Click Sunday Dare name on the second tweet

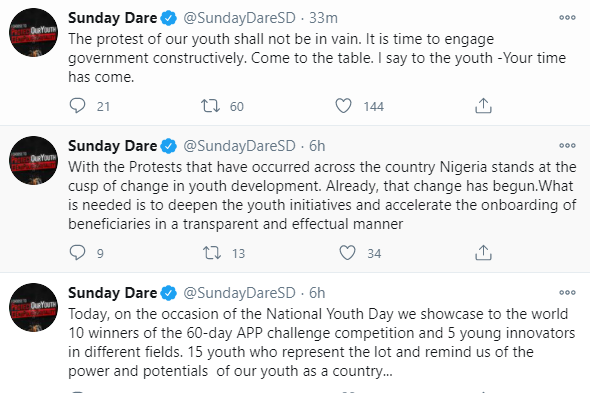coord(113,146)
